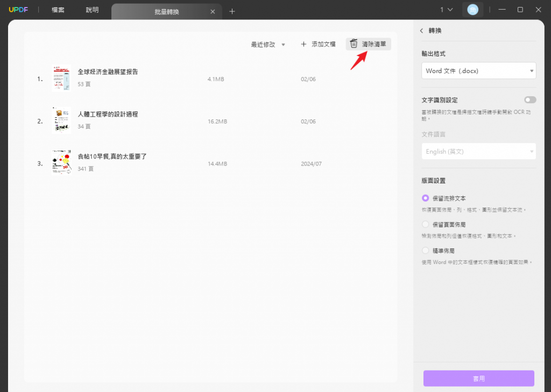This screenshot has height=392, width=551.
Task: Select the 保留頁面佈局 radio option
Action: click(x=425, y=224)
